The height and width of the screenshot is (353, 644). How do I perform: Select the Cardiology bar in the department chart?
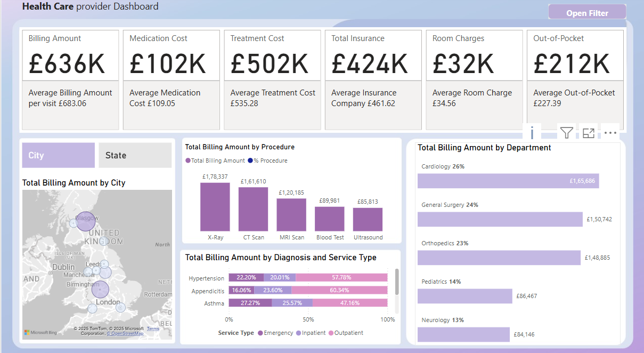click(508, 181)
